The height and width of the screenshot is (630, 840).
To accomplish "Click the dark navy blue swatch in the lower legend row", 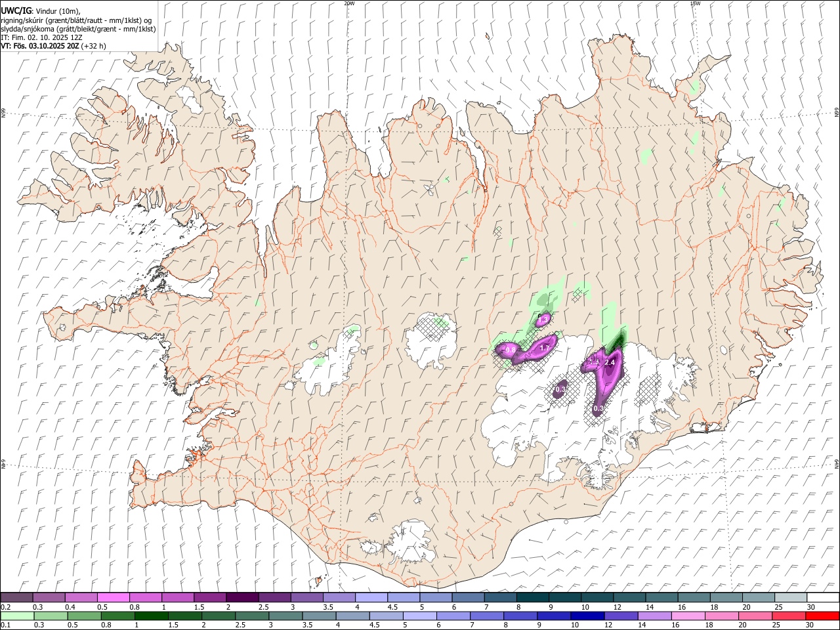I will (587, 616).
